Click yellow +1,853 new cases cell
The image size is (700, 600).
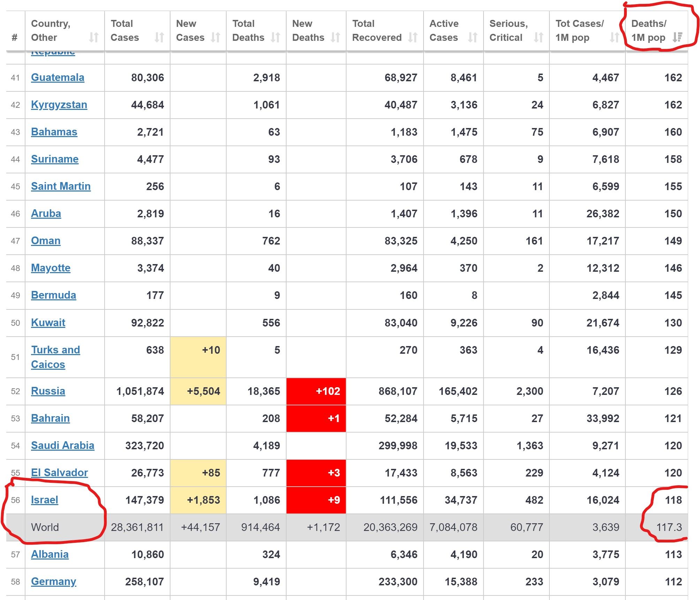pos(198,500)
